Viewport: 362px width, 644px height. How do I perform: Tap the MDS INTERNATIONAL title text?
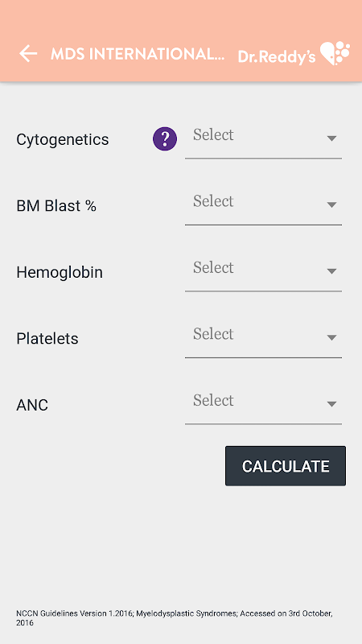click(x=138, y=54)
